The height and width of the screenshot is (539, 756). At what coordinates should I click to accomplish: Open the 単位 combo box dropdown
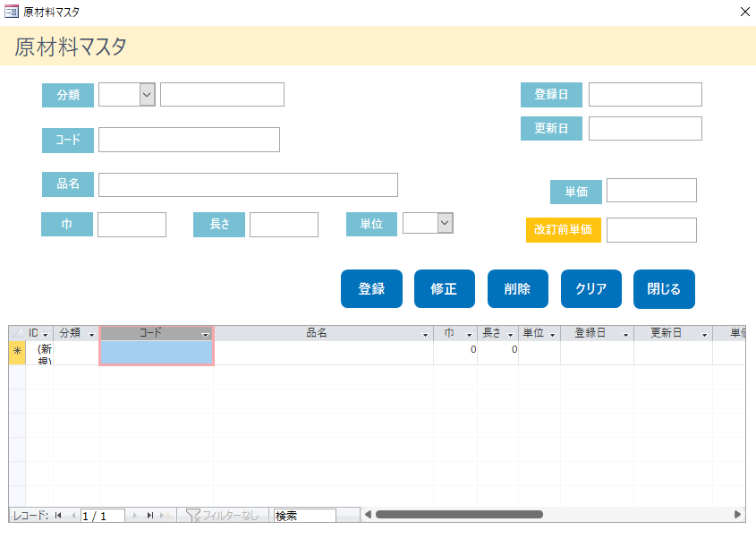tap(445, 223)
